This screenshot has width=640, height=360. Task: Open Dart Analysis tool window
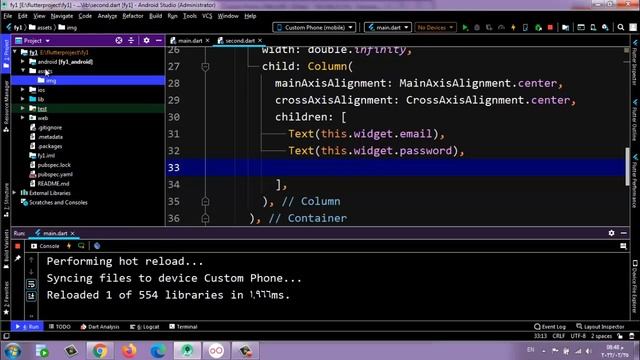(100, 327)
